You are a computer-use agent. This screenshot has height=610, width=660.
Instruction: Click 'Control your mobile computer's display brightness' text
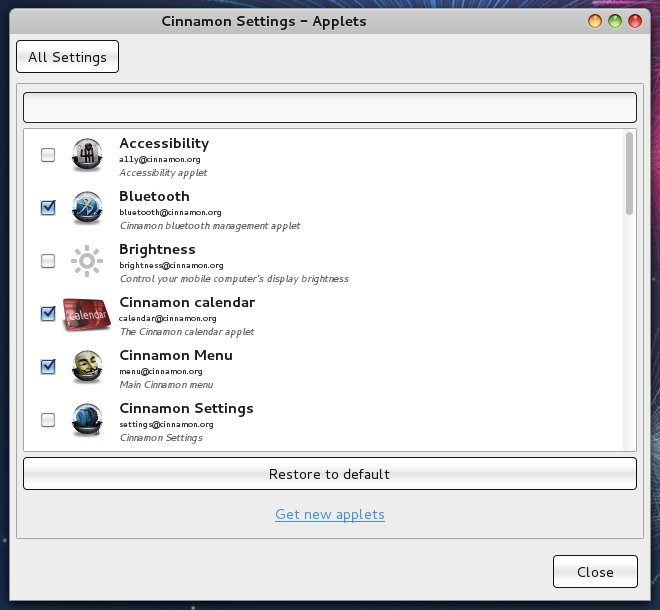coord(234,279)
